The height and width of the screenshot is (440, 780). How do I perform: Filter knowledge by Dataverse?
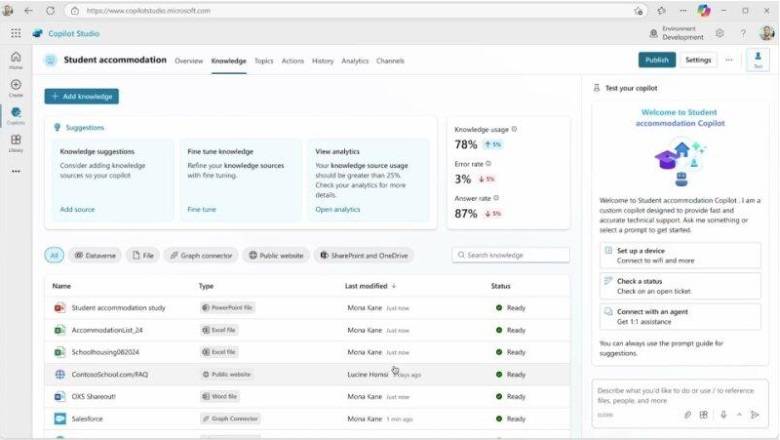(x=95, y=255)
